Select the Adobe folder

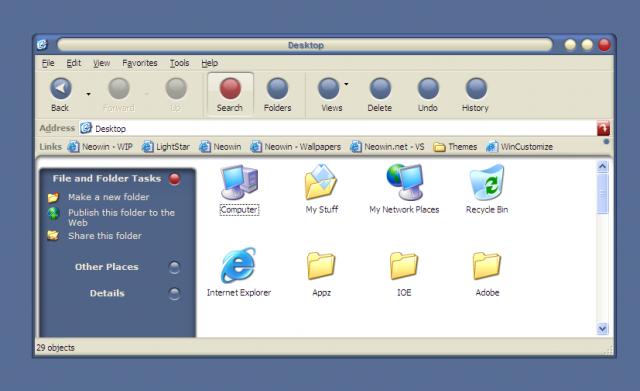point(487,274)
